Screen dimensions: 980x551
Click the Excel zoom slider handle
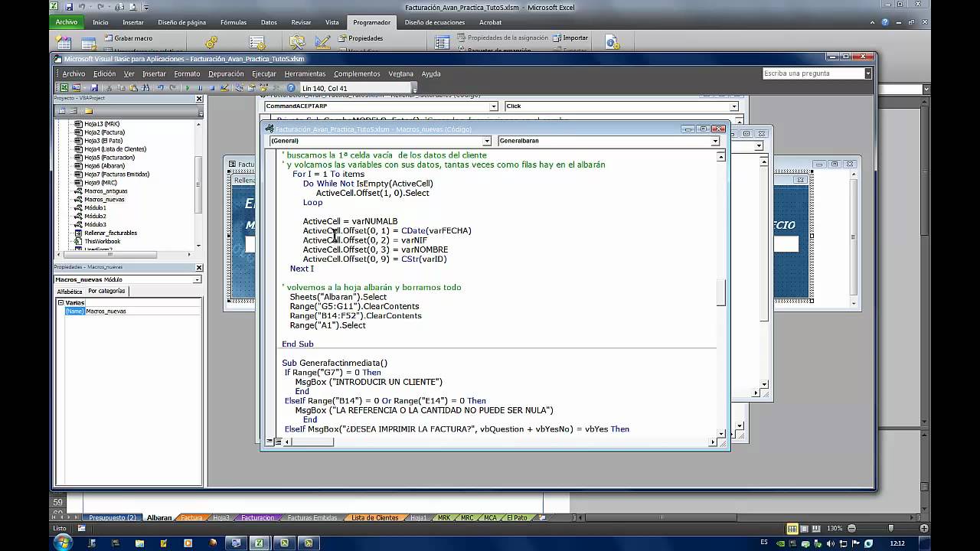click(890, 528)
